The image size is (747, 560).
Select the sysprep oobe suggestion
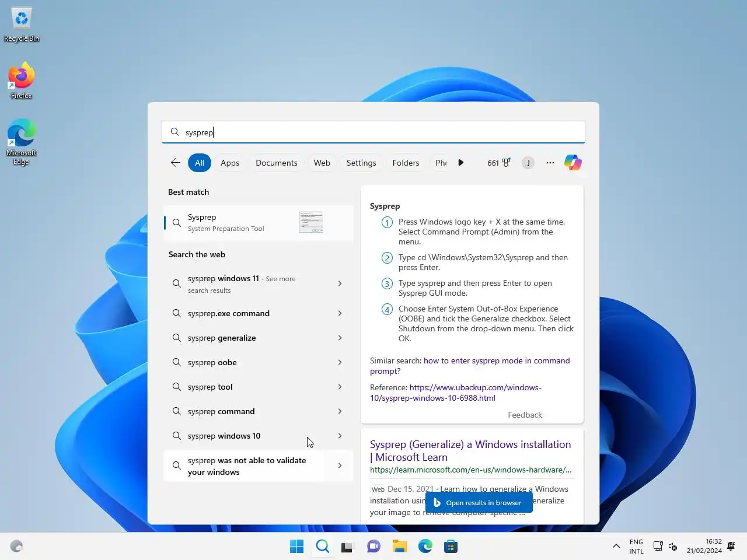245,362
